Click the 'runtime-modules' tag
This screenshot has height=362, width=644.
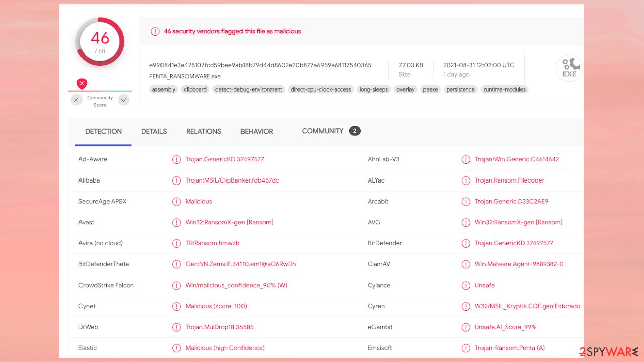pyautogui.click(x=505, y=89)
